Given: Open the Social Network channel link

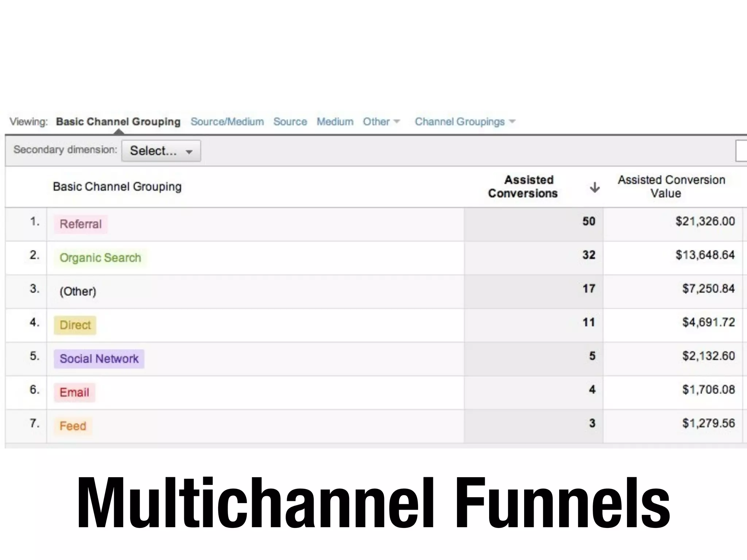Looking at the screenshot, I should click(99, 359).
